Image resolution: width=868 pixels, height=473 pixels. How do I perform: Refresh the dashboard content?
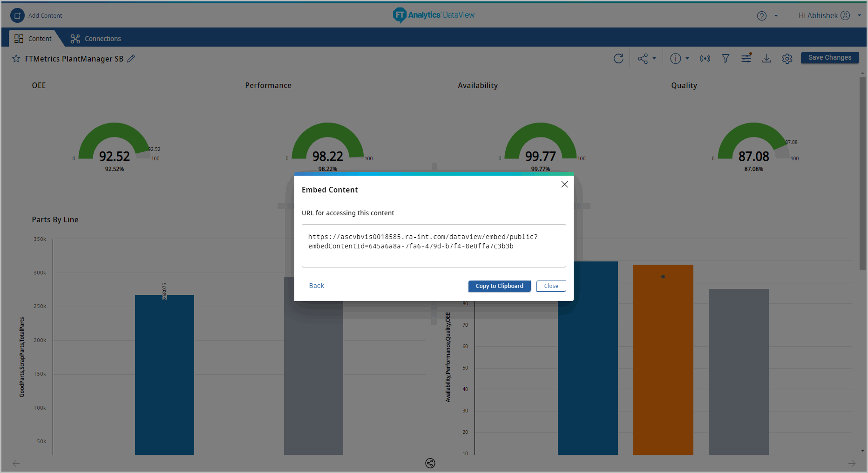tap(618, 58)
